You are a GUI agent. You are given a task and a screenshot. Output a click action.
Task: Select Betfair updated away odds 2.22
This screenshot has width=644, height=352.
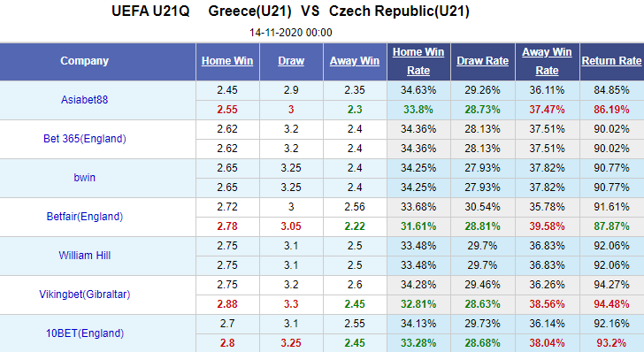[x=355, y=226]
